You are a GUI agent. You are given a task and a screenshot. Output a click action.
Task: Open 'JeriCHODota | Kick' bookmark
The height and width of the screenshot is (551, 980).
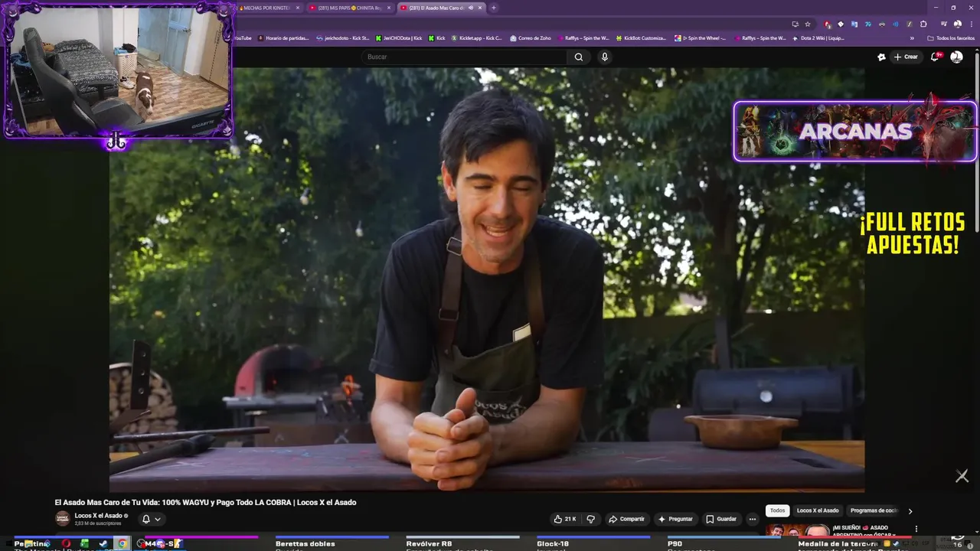pos(399,38)
